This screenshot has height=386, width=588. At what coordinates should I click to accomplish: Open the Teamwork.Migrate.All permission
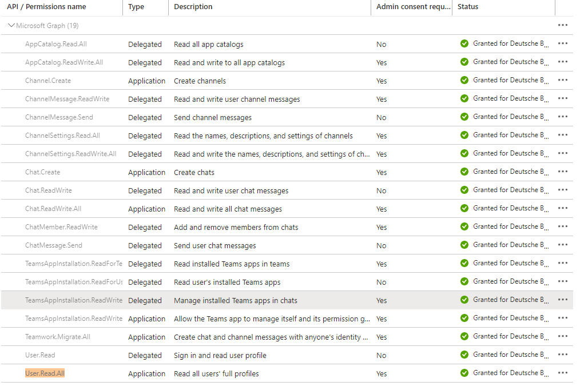tap(58, 337)
